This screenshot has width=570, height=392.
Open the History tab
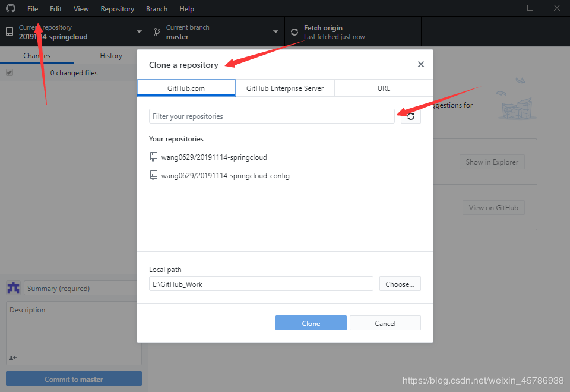[x=111, y=56]
